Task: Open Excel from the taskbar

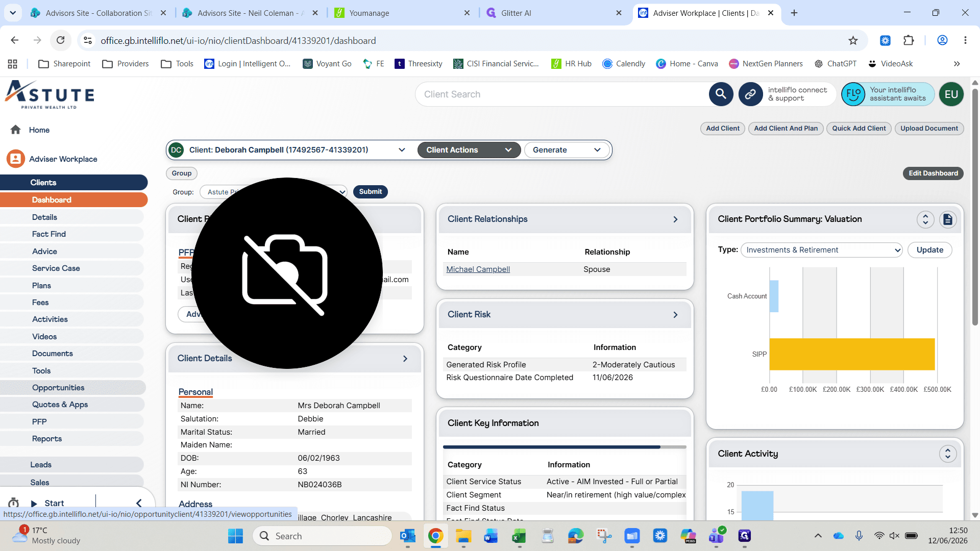Action: tap(519, 536)
